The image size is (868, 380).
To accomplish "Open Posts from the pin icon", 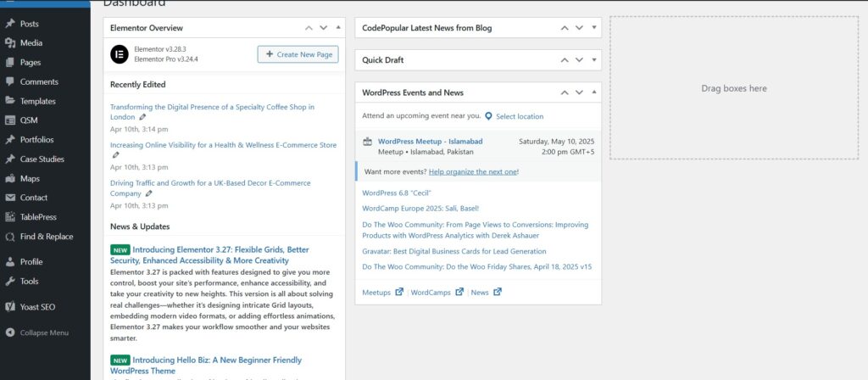I will coord(10,24).
